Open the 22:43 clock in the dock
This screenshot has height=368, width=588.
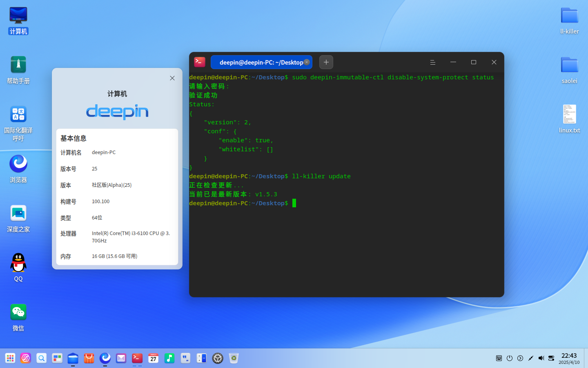pos(569,358)
